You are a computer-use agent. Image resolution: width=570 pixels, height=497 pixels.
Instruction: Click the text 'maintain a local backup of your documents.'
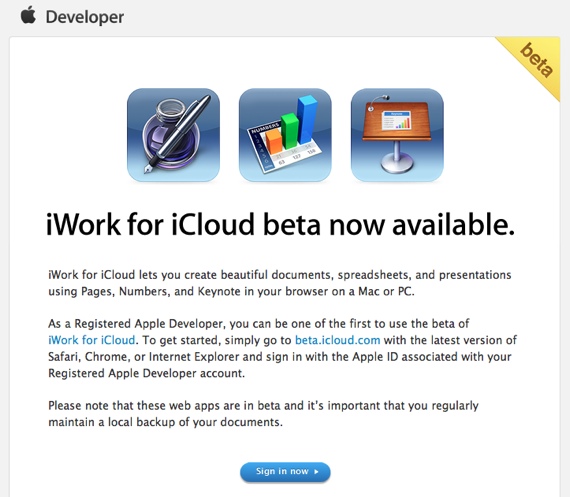pyautogui.click(x=165, y=422)
